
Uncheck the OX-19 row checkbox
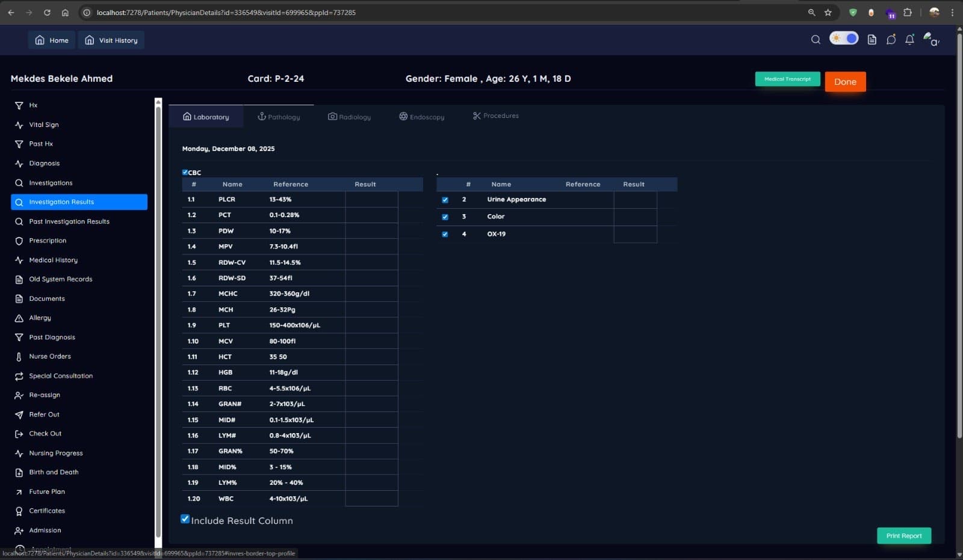(445, 234)
